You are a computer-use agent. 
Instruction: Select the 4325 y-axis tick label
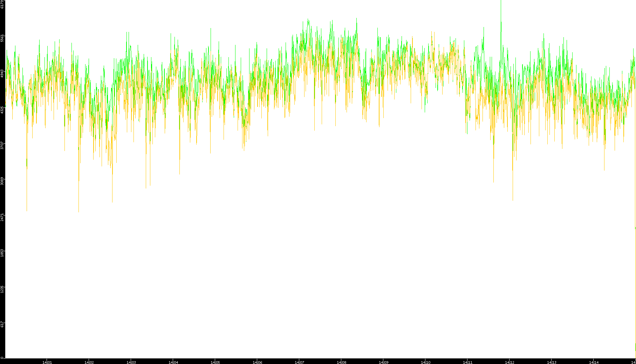coord(2,110)
